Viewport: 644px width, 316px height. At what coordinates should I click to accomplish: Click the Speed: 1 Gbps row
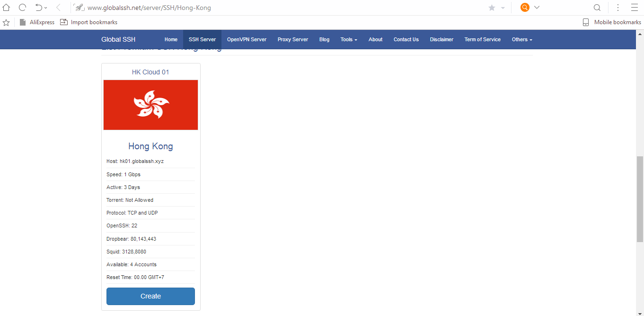[150, 174]
